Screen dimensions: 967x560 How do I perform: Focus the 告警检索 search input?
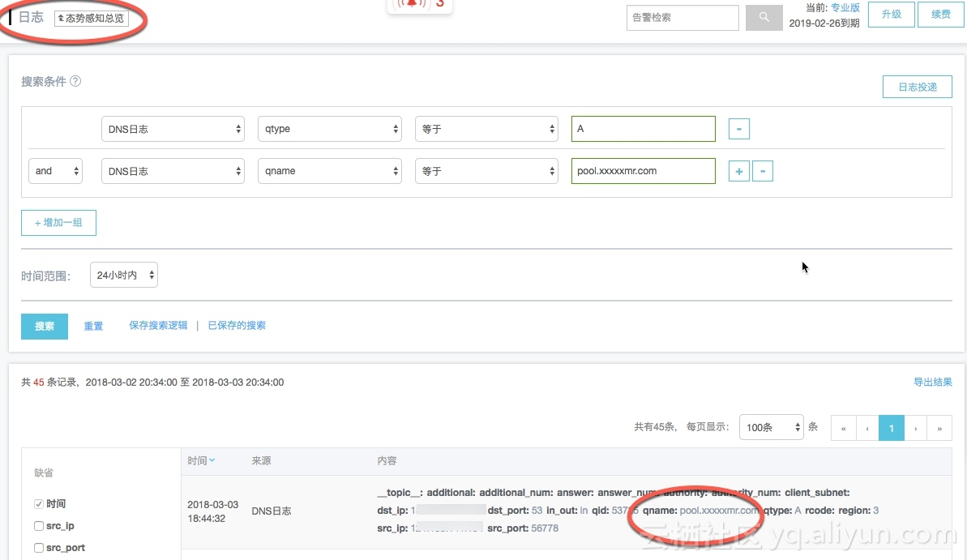click(682, 17)
